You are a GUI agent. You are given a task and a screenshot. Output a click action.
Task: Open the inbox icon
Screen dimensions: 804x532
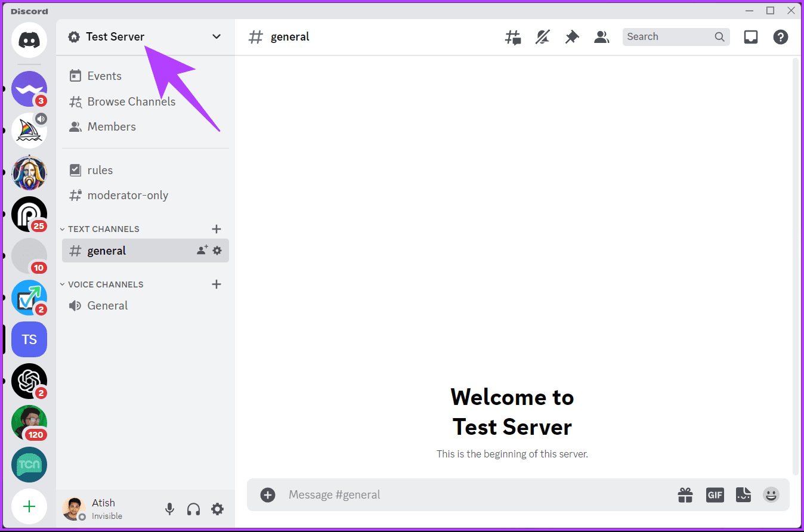click(750, 36)
